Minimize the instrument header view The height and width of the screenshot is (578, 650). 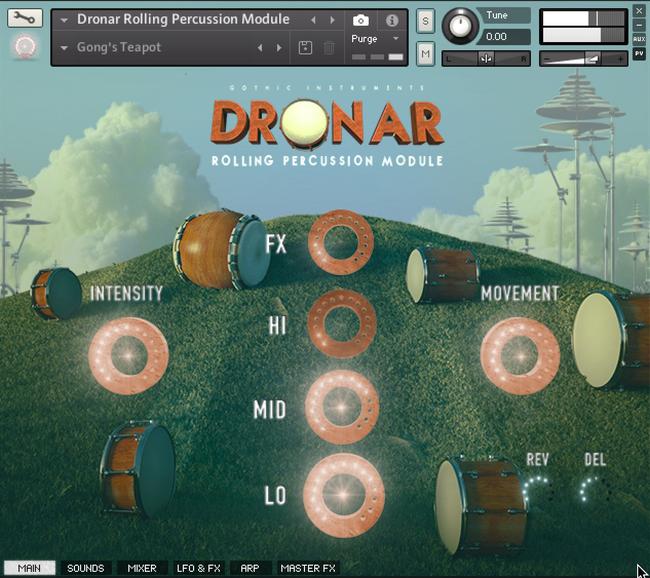639,25
